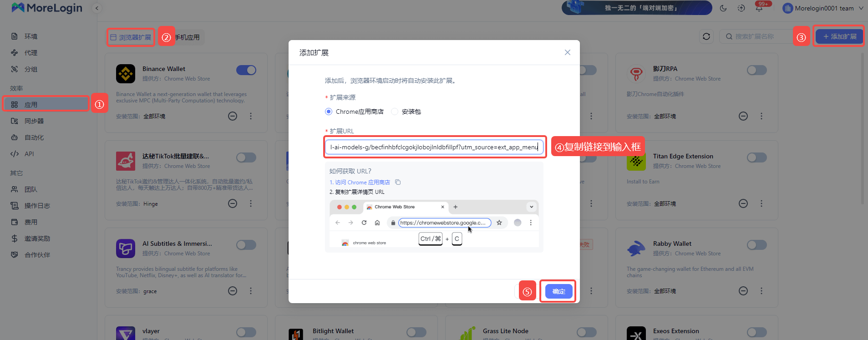
Task: Open Titan Edge more options menu
Action: coord(761,203)
